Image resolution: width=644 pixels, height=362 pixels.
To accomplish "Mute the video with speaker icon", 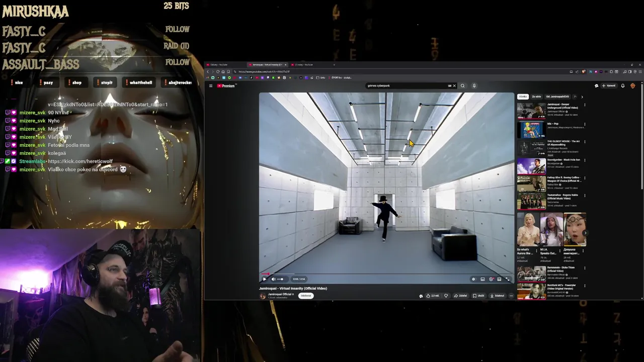I will coord(273,279).
